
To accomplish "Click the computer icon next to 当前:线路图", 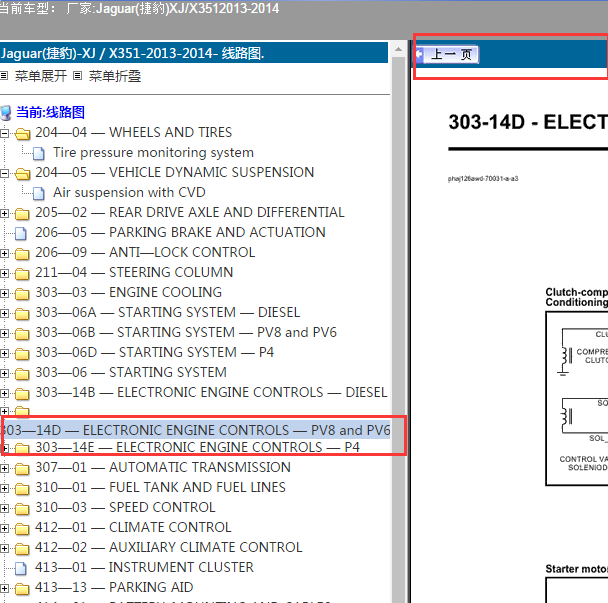I will click(6, 113).
